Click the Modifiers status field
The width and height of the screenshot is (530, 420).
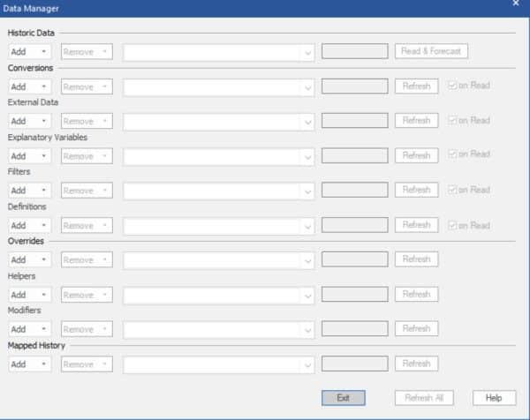[355, 328]
